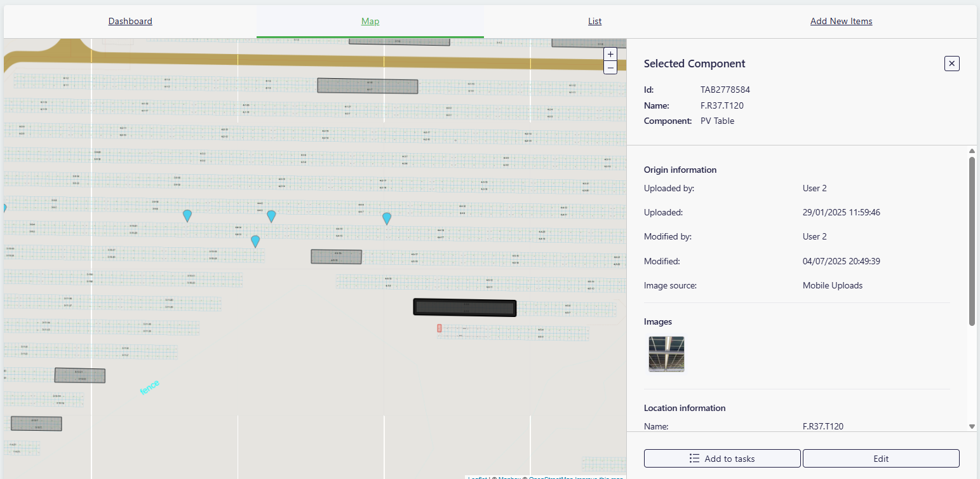Viewport: 980px width, 479px height.
Task: Select the gray block nearest the fence label
Action: click(x=79, y=375)
